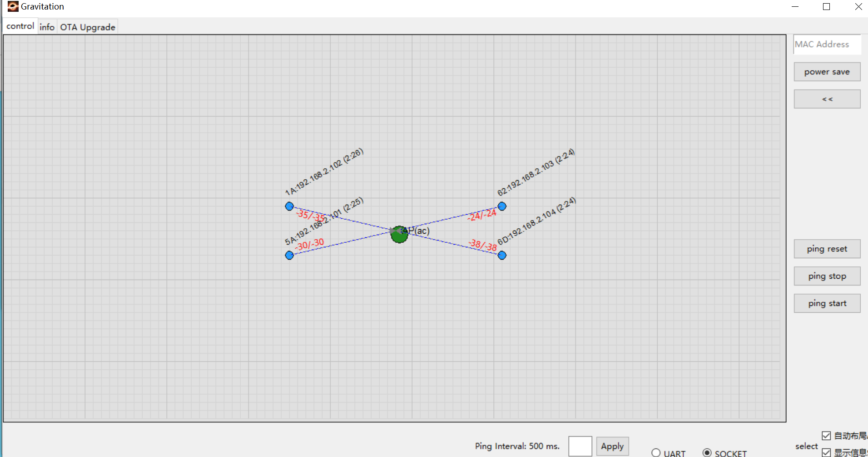Image resolution: width=868 pixels, height=457 pixels.
Task: Click the Gravitation app icon in title bar
Action: click(13, 6)
